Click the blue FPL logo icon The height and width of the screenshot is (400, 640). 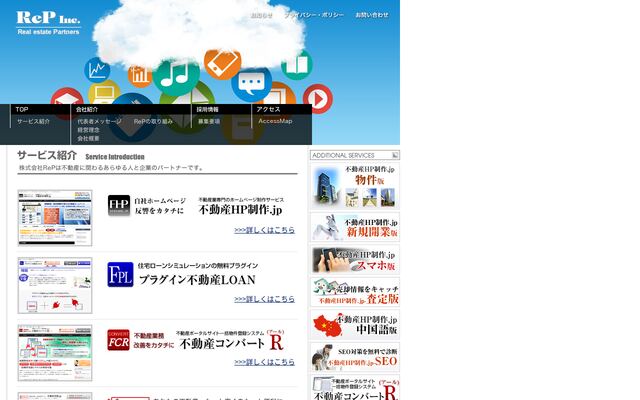(x=120, y=274)
